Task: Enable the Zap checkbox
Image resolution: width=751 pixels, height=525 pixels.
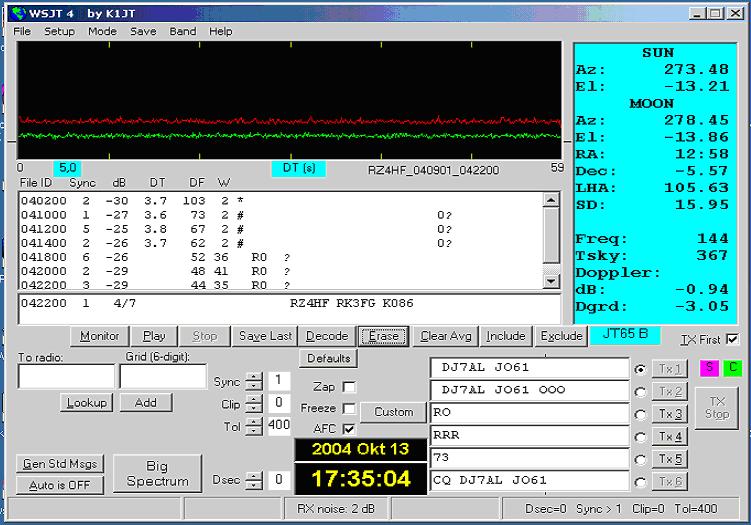Action: click(x=350, y=387)
